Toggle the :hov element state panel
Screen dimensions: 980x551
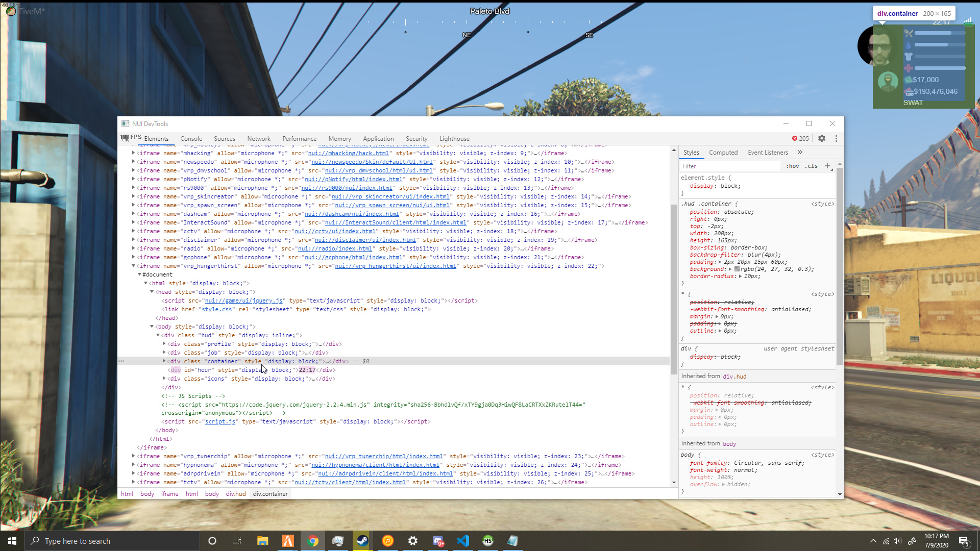click(x=793, y=166)
